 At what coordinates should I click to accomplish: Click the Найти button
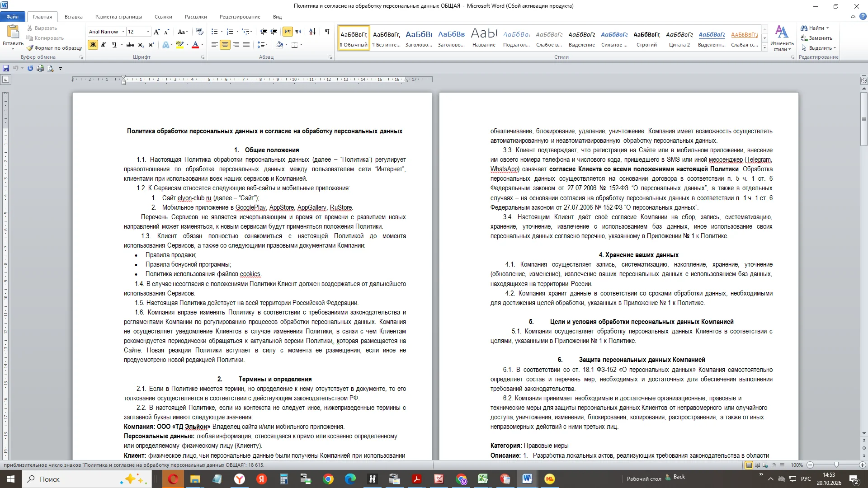(815, 28)
